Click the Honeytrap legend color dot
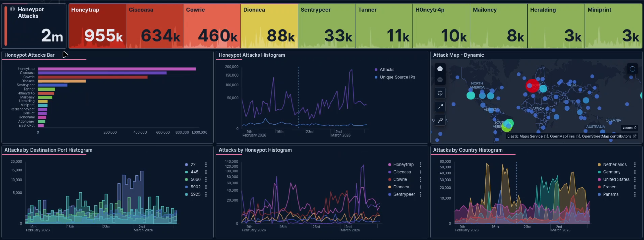 (x=390, y=165)
